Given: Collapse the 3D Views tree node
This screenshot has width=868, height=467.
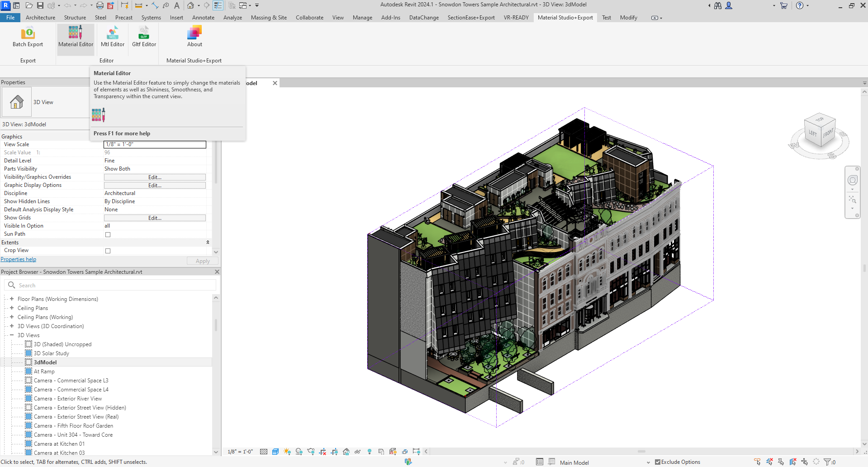Looking at the screenshot, I should tap(12, 335).
